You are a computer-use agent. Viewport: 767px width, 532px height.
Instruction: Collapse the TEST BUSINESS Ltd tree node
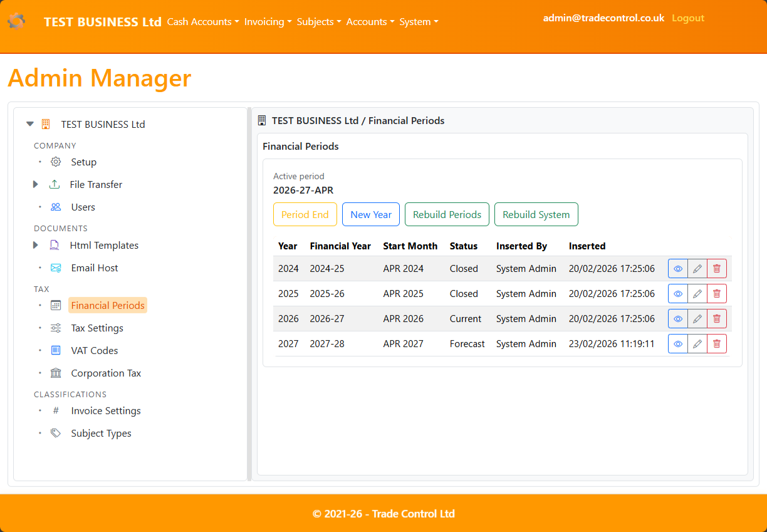(29, 123)
